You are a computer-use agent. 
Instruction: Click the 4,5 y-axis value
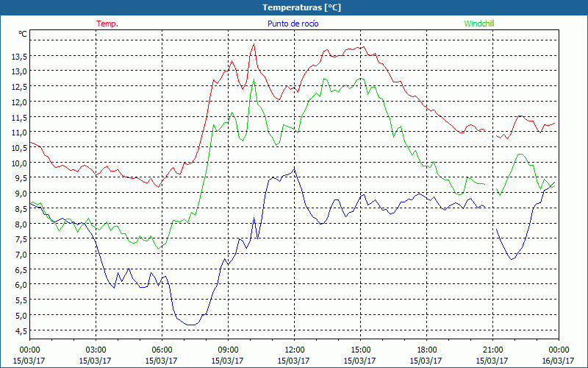21,330
